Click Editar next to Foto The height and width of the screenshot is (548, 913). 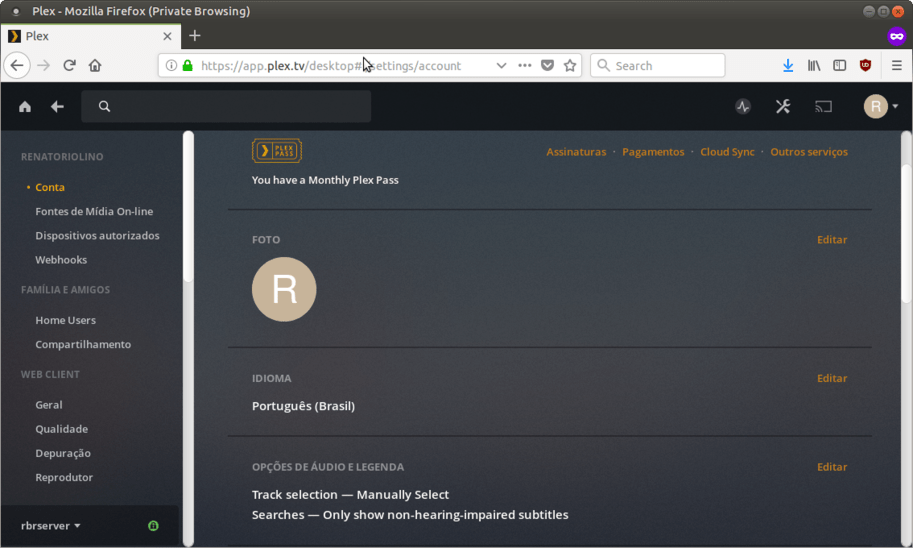pyautogui.click(x=832, y=240)
